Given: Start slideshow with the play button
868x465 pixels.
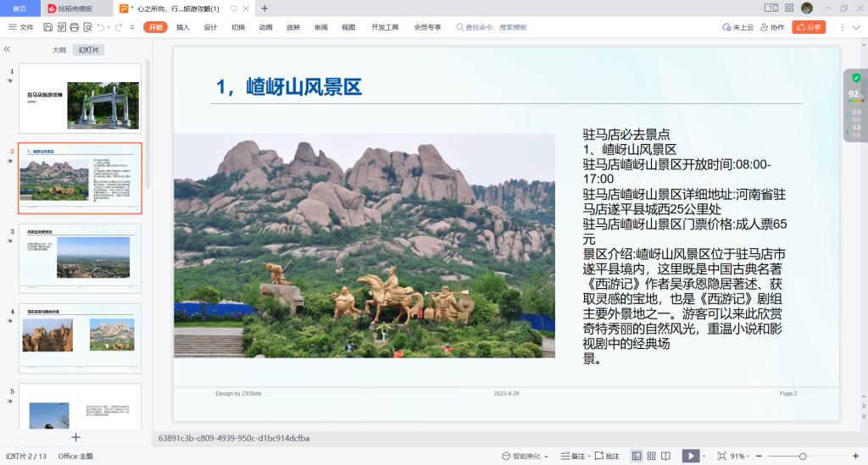Looking at the screenshot, I should 691,456.
